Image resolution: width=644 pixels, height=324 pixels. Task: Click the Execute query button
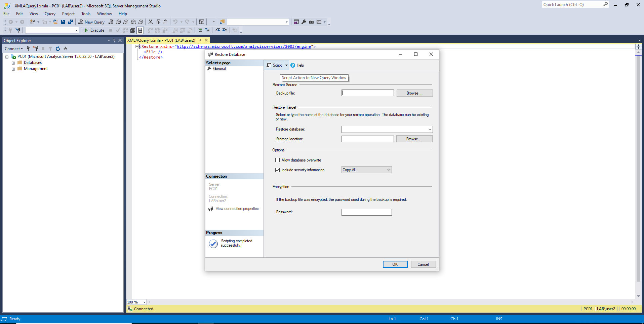[94, 30]
